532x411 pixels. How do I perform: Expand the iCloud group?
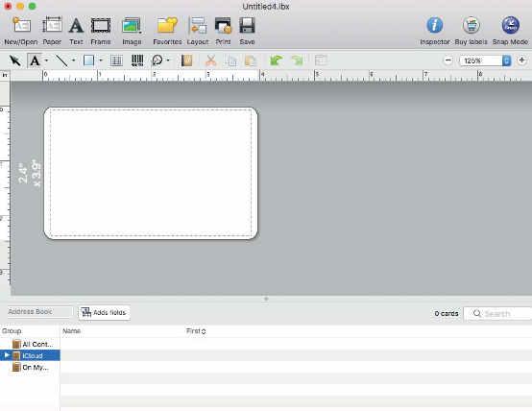point(7,355)
